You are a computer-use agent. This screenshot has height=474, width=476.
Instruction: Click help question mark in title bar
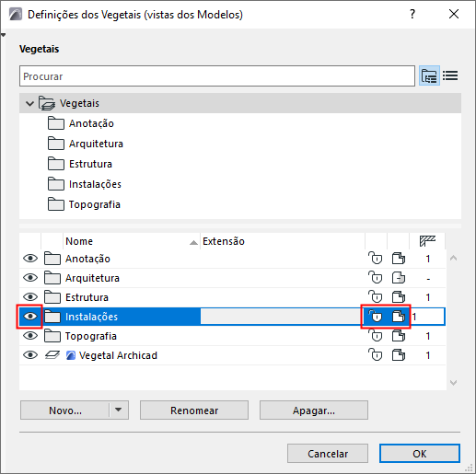click(412, 14)
